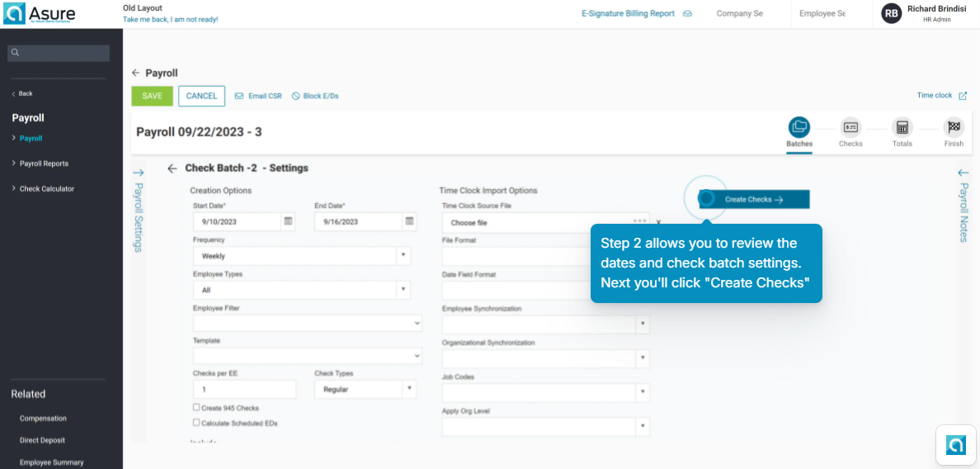
Task: Go back from Check Batch Settings arrow
Action: [172, 168]
